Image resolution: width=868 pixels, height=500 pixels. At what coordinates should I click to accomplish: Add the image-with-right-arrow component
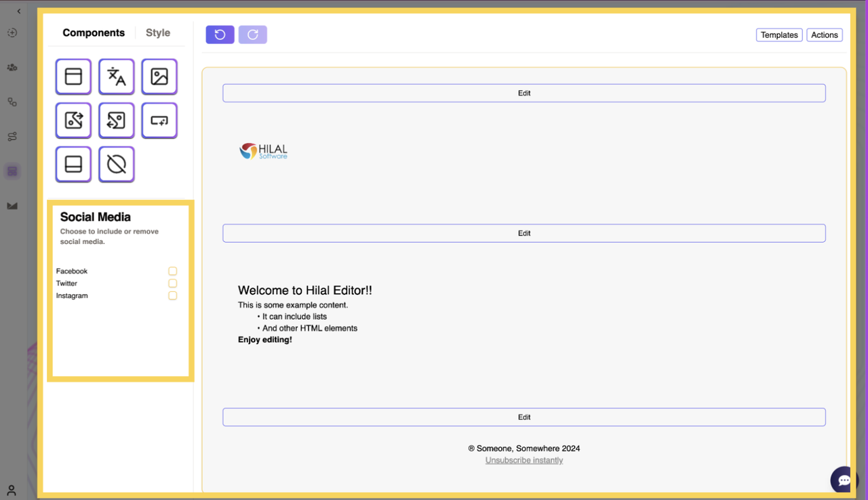tap(73, 121)
